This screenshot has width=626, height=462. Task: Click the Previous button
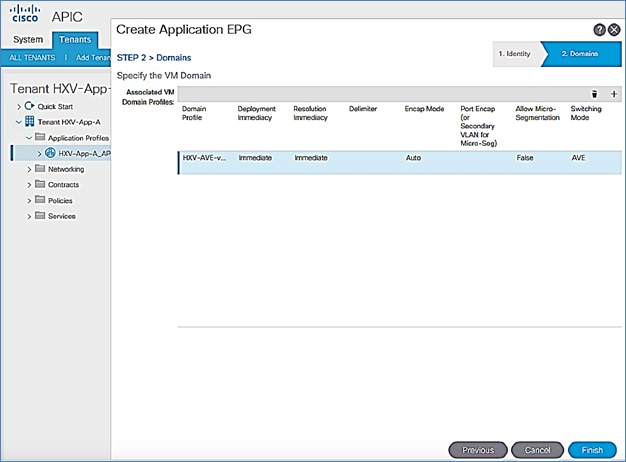(478, 450)
